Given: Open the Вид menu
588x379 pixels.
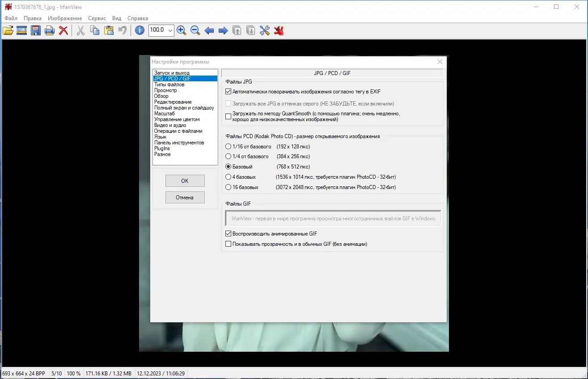Looking at the screenshot, I should [x=117, y=18].
